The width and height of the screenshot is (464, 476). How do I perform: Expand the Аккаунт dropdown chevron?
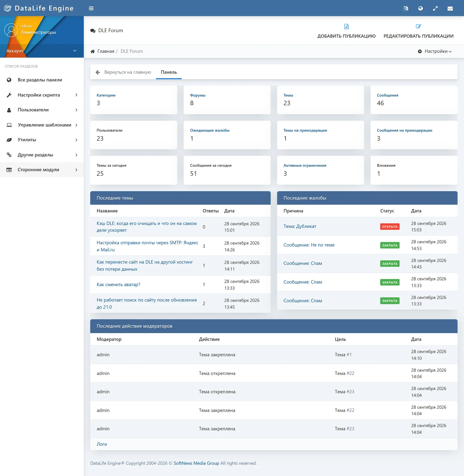(x=75, y=51)
